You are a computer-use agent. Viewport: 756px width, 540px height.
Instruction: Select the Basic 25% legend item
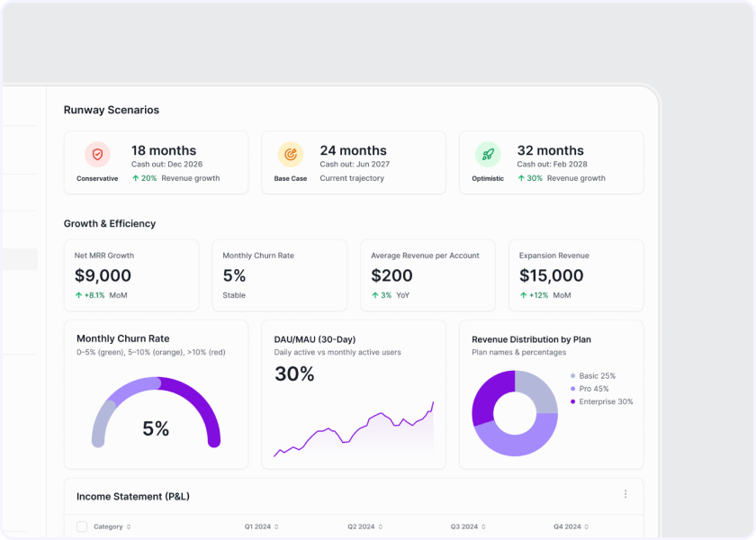597,375
